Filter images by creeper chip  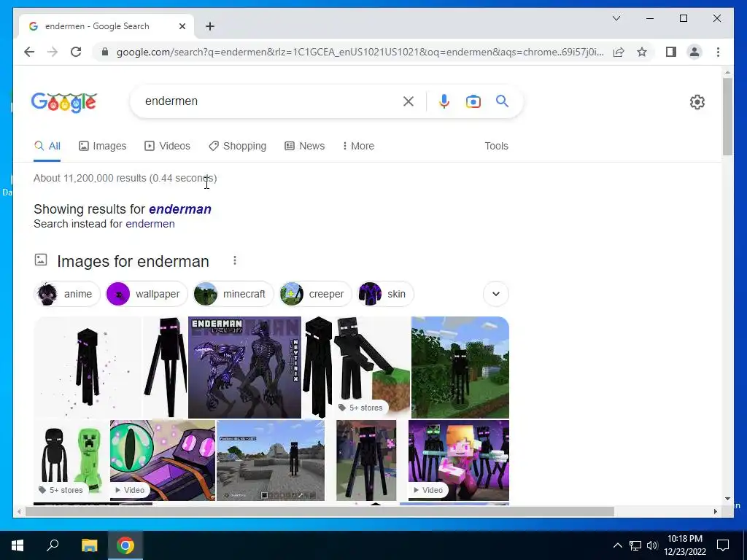pos(315,294)
